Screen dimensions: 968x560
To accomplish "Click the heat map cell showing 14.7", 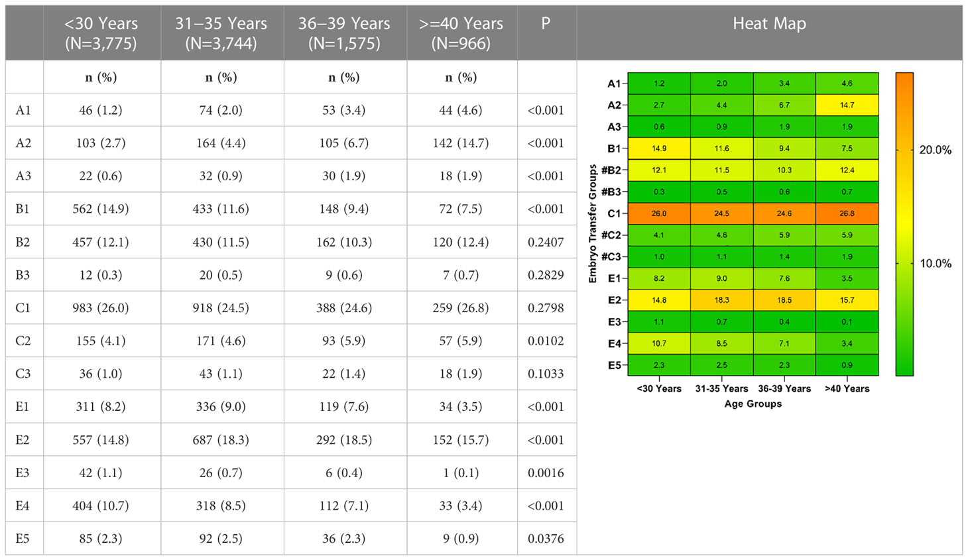I will pyautogui.click(x=847, y=105).
